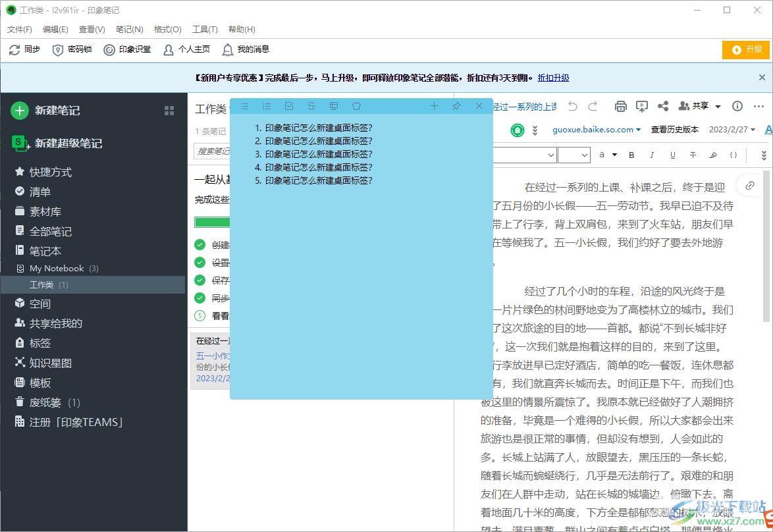
Task: Open the 帮助(H) menu
Action: pyautogui.click(x=242, y=30)
